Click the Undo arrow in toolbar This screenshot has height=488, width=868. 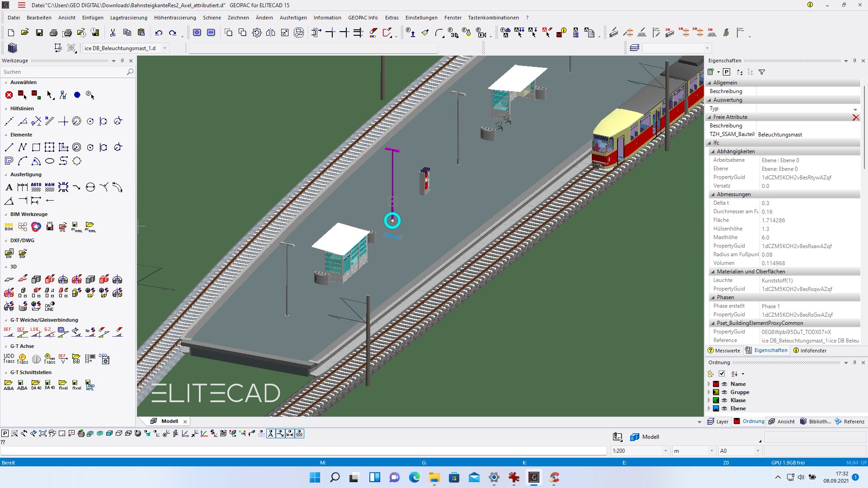(x=158, y=33)
